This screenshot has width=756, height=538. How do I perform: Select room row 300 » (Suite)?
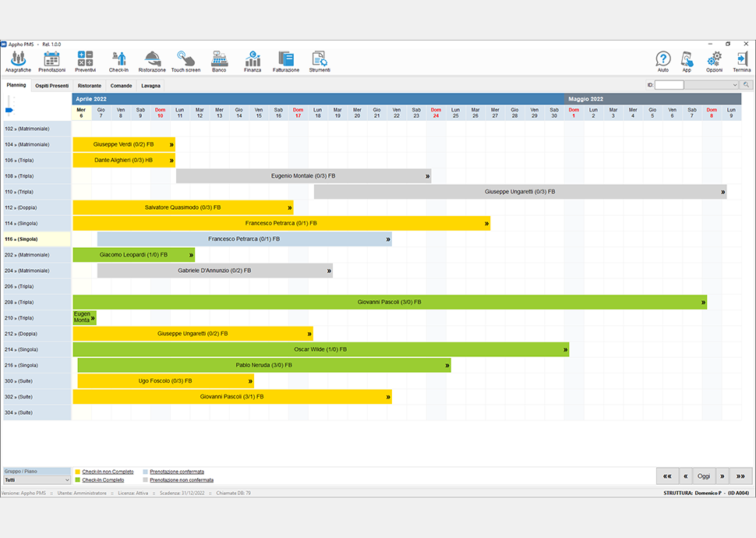tap(37, 381)
